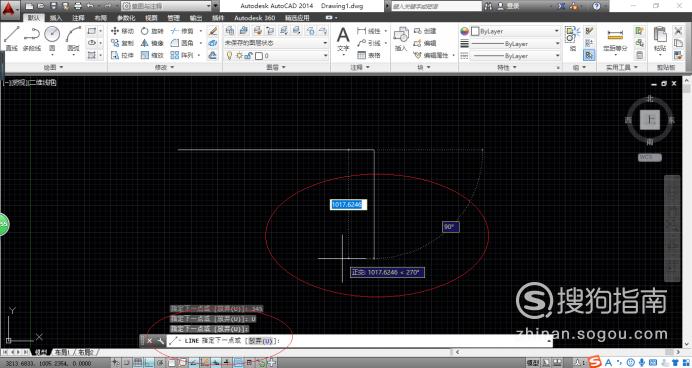This screenshot has width=692, height=368.
Task: Click the Rectangle tool icon in Draw panel
Action: 92,31
